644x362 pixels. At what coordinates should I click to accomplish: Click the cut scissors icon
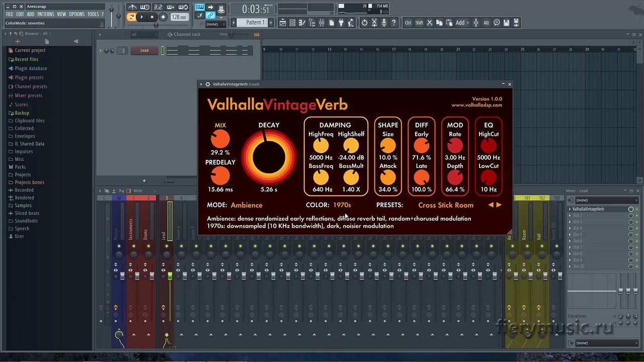pyautogui.click(x=430, y=23)
